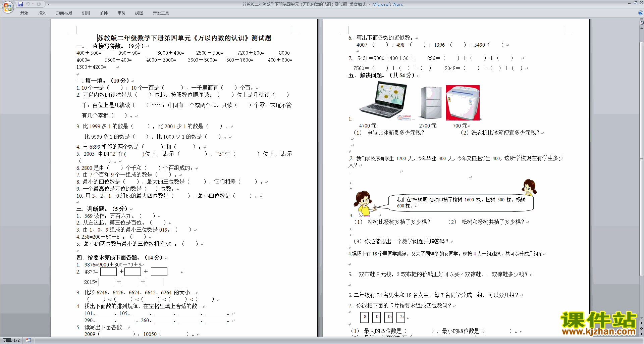Click the expression 400+500=
The width and height of the screenshot is (644, 344).
click(89, 53)
